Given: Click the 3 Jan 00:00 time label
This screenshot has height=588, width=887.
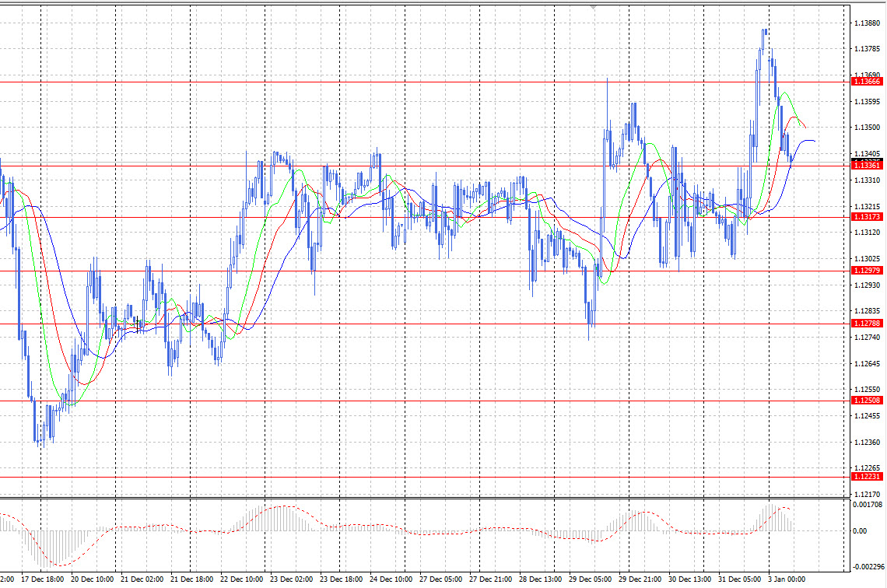Looking at the screenshot, I should 787,579.
